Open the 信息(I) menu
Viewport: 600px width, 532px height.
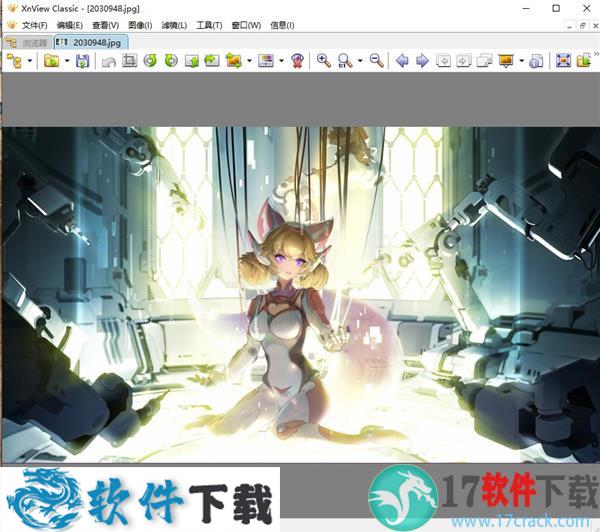tap(282, 25)
